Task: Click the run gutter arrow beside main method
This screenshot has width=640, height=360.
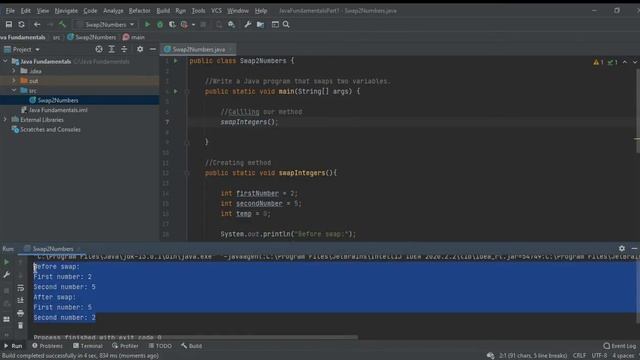Action: point(176,91)
